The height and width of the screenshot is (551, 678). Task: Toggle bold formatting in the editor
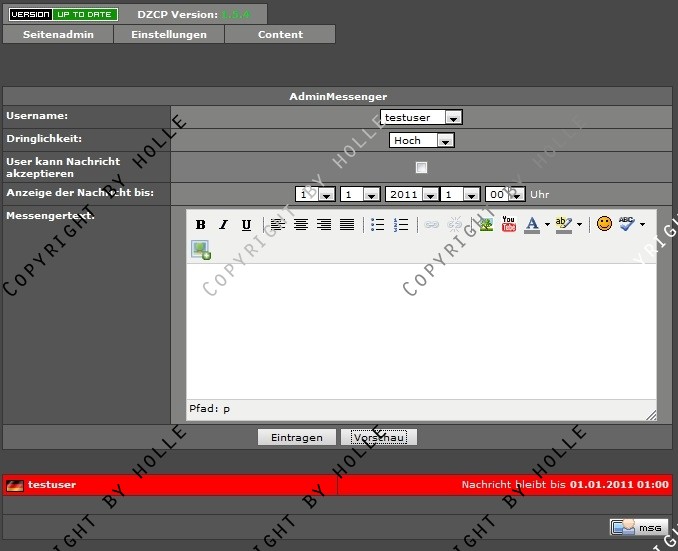[200, 225]
